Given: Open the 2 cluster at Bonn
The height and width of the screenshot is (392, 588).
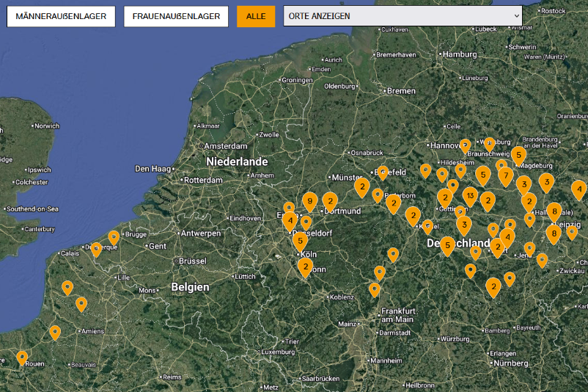Looking at the screenshot, I should click(305, 266).
